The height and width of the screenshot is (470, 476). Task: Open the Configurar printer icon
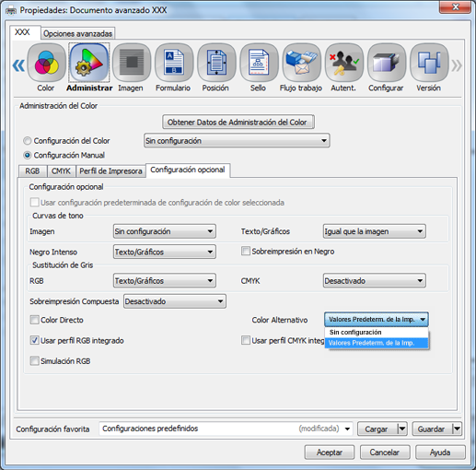point(387,63)
